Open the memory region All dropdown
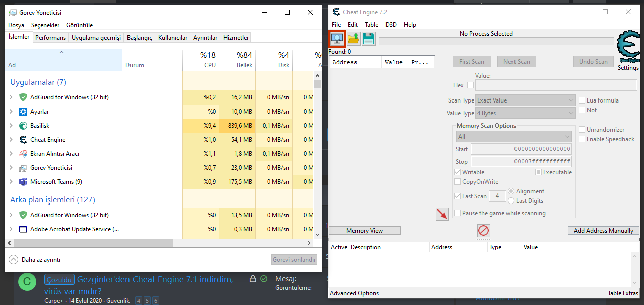 tap(513, 137)
